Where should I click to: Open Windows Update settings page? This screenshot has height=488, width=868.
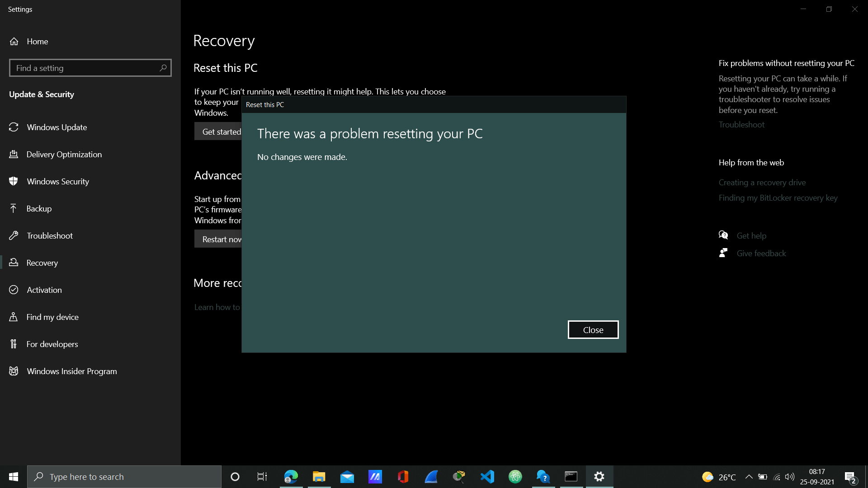tap(57, 127)
